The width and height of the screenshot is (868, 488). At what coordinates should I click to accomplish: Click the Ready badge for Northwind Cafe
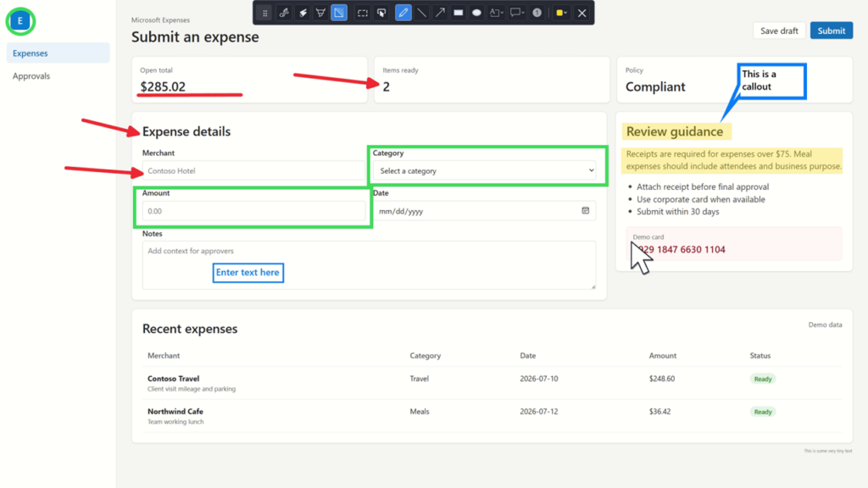[x=762, y=412]
